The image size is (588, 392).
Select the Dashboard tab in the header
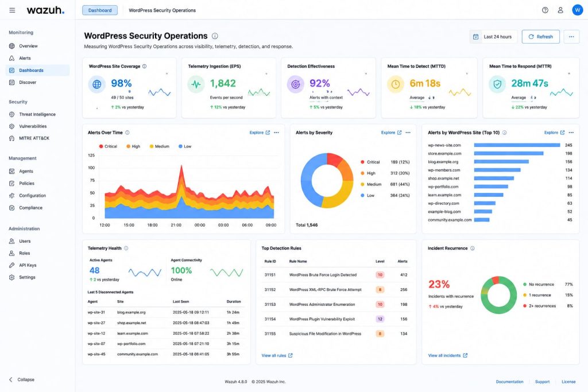pyautogui.click(x=100, y=10)
